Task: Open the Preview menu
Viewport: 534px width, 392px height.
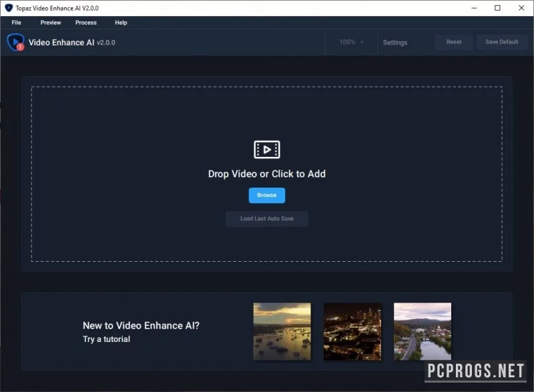Action: click(51, 23)
